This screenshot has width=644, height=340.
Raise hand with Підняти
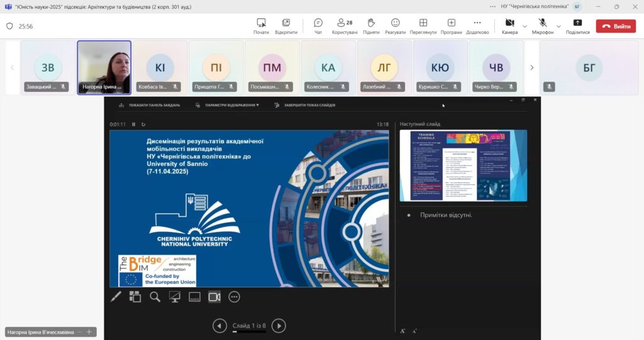pos(371,26)
